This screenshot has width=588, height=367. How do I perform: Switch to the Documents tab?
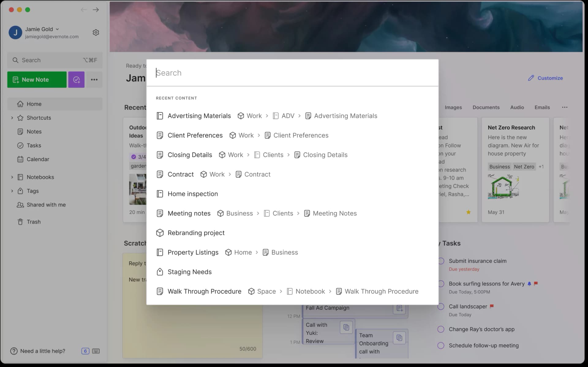tap(486, 107)
